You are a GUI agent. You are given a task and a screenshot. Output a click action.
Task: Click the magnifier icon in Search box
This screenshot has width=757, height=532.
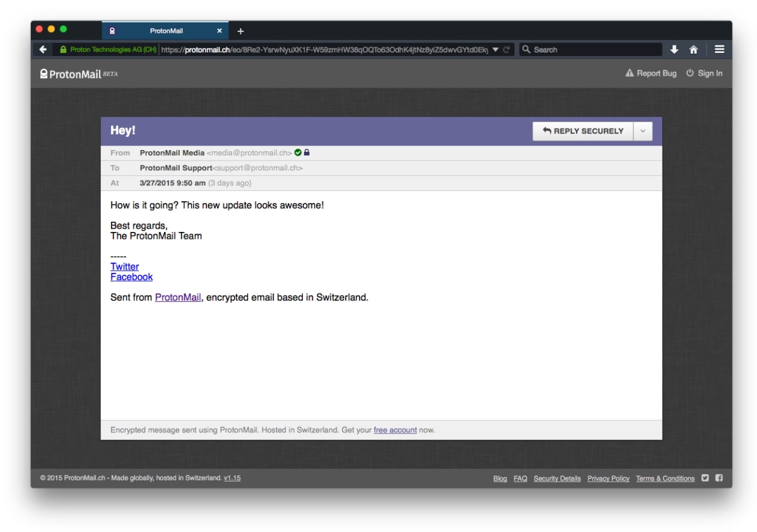[x=526, y=49]
